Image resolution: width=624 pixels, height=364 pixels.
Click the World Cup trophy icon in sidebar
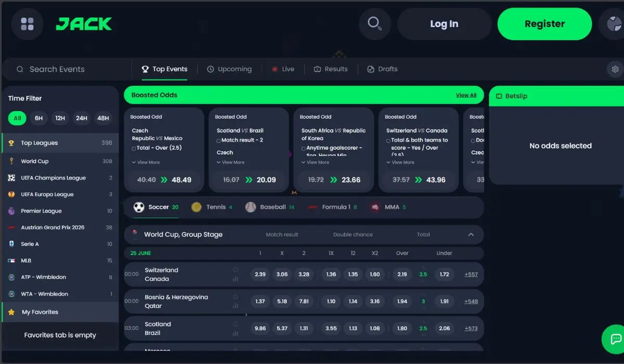pos(11,161)
